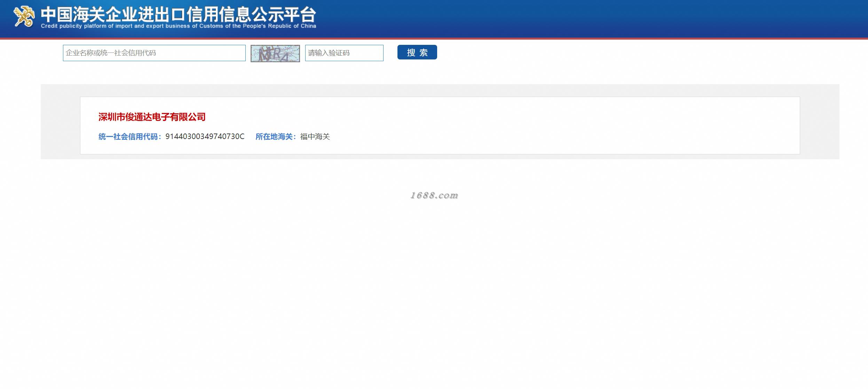Click the gray panel surrounding the result card
868x389 pixels.
pos(60,122)
